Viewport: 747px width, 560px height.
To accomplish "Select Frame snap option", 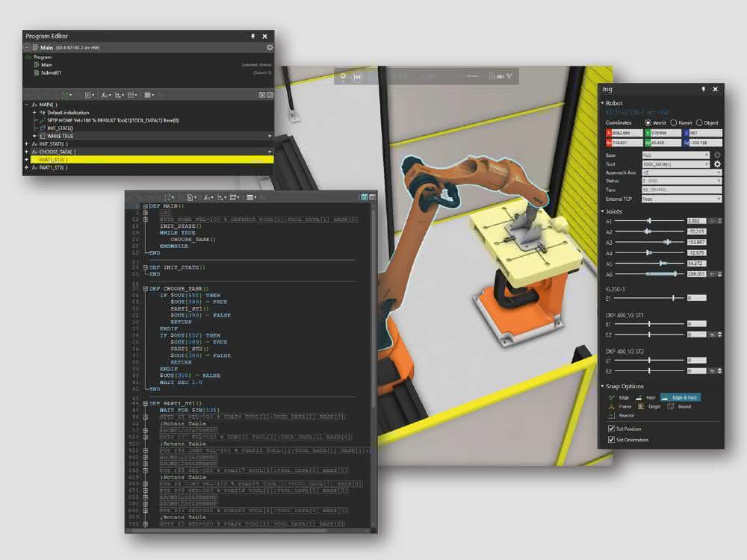I will tap(620, 407).
